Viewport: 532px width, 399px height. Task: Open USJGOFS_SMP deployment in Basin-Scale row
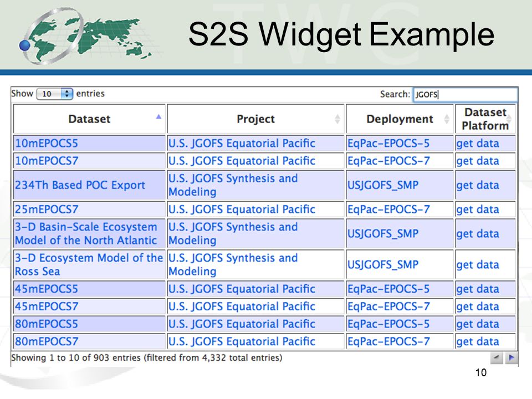point(383,233)
